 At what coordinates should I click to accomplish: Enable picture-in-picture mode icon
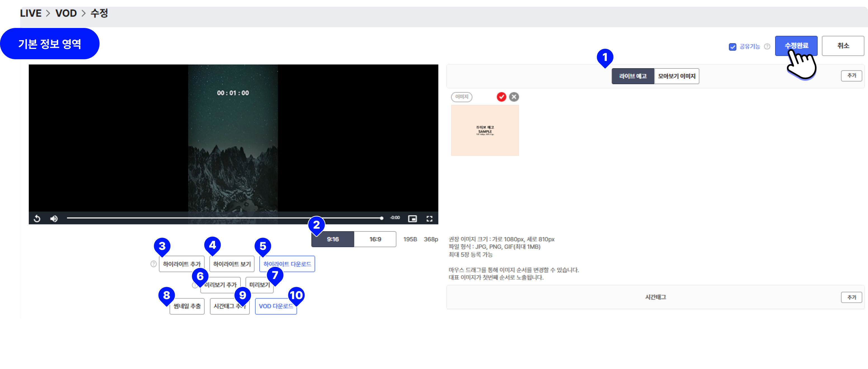412,219
